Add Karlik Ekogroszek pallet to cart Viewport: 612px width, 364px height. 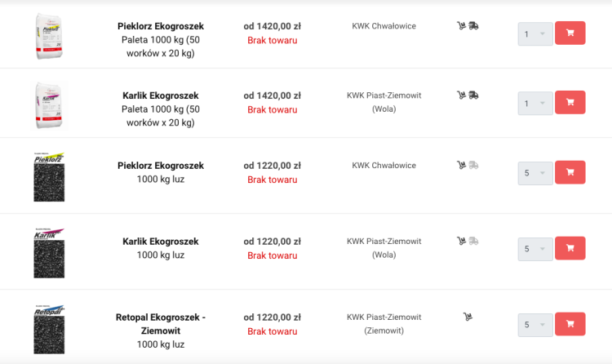(x=570, y=103)
